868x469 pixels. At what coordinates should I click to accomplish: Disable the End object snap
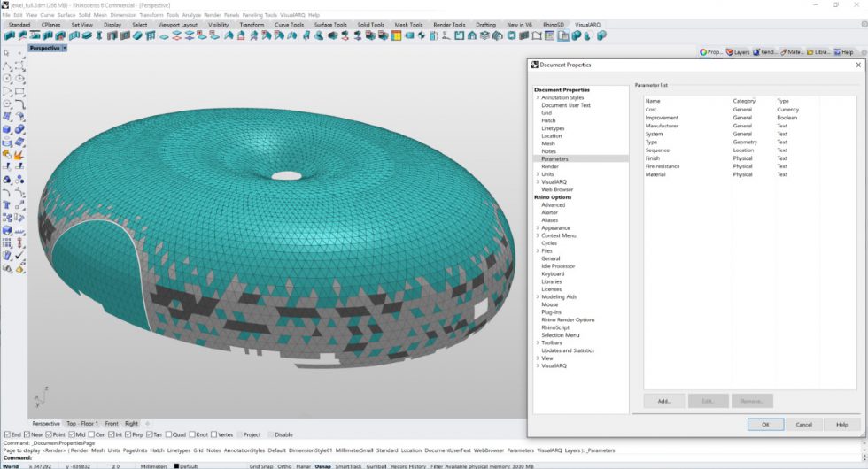(7, 434)
